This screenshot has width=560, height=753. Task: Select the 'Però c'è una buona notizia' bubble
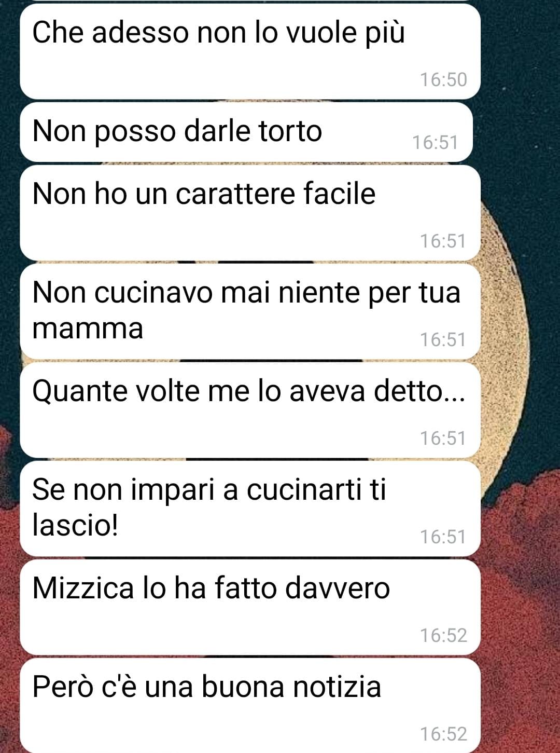250,706
